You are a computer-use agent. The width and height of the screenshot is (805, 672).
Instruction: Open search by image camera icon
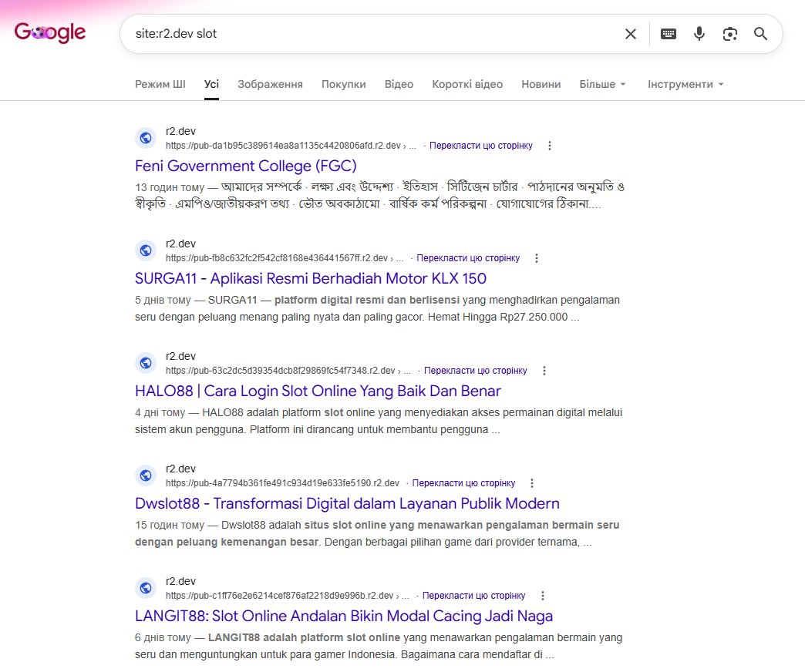(x=729, y=34)
